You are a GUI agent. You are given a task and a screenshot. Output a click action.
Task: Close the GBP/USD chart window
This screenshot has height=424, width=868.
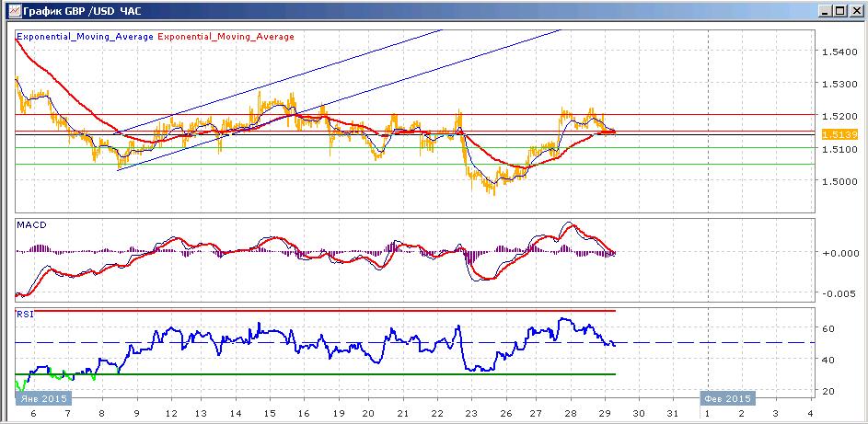[x=855, y=10]
